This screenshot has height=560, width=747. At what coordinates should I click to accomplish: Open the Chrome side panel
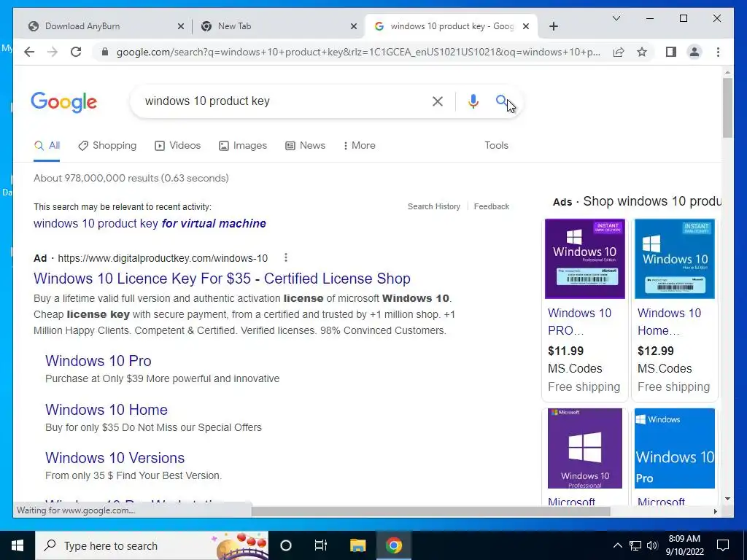click(671, 52)
